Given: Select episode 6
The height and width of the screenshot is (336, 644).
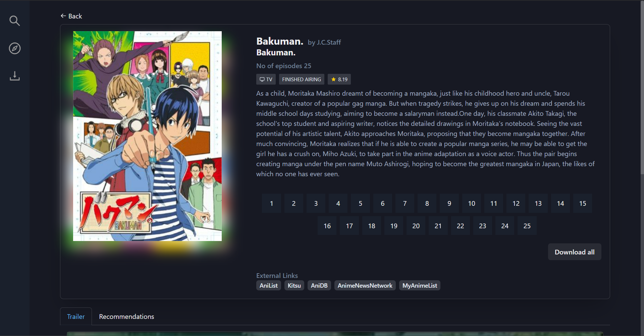Looking at the screenshot, I should [383, 203].
